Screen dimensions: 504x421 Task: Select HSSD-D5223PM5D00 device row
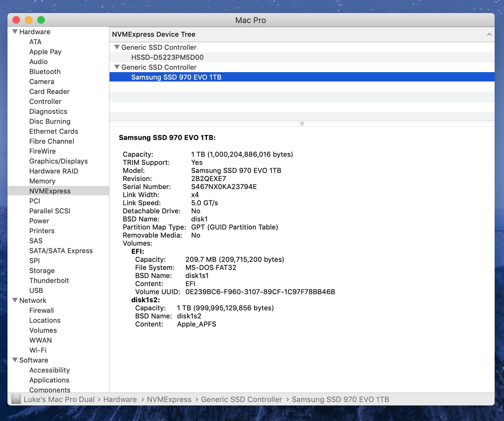[x=302, y=57]
